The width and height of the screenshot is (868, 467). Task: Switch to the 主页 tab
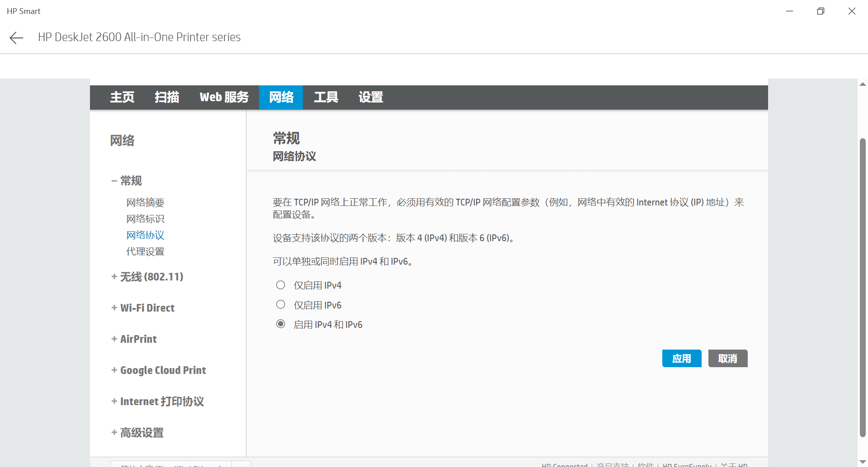click(x=122, y=97)
